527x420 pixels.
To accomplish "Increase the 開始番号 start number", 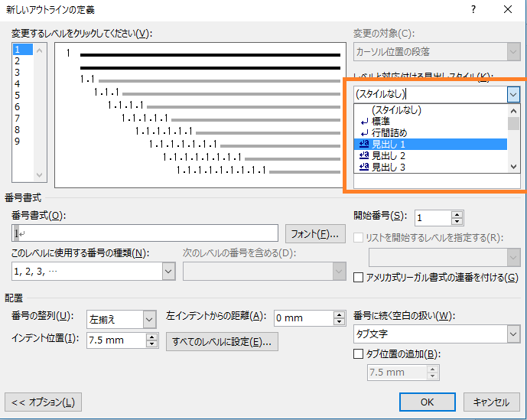I will tap(457, 214).
